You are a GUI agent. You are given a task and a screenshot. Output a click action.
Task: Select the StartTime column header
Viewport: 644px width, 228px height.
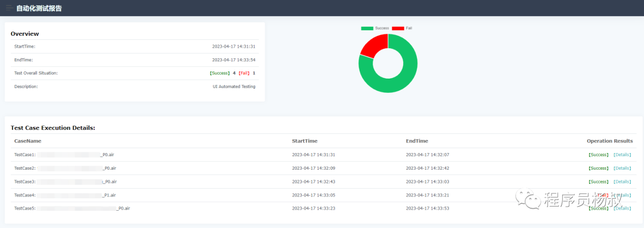tap(304, 141)
